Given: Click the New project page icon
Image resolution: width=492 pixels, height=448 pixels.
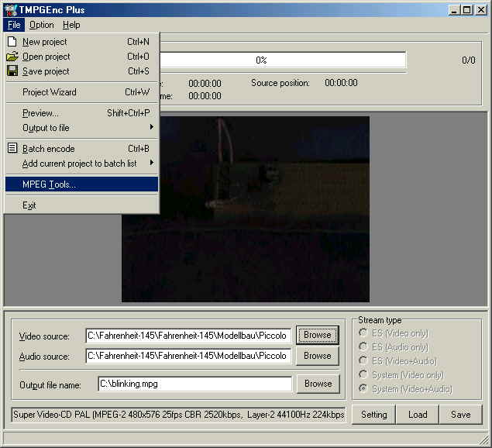Looking at the screenshot, I should click(12, 41).
